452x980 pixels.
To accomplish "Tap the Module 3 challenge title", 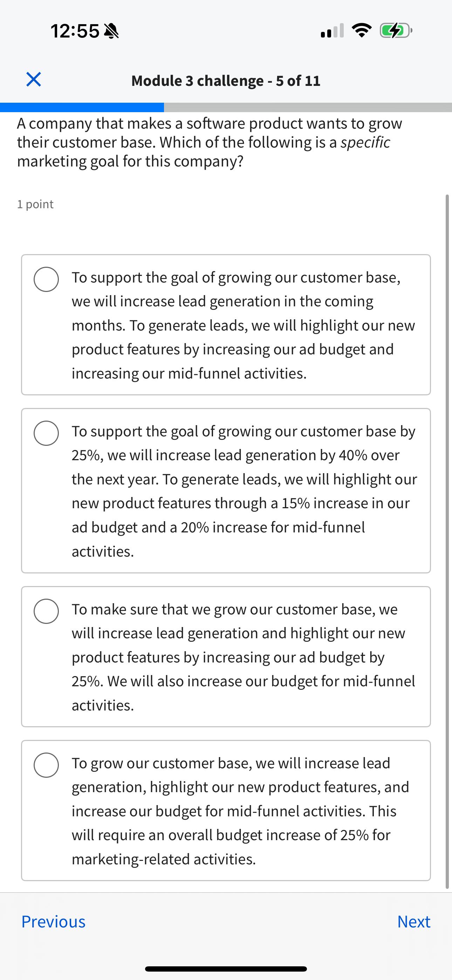I will click(226, 80).
